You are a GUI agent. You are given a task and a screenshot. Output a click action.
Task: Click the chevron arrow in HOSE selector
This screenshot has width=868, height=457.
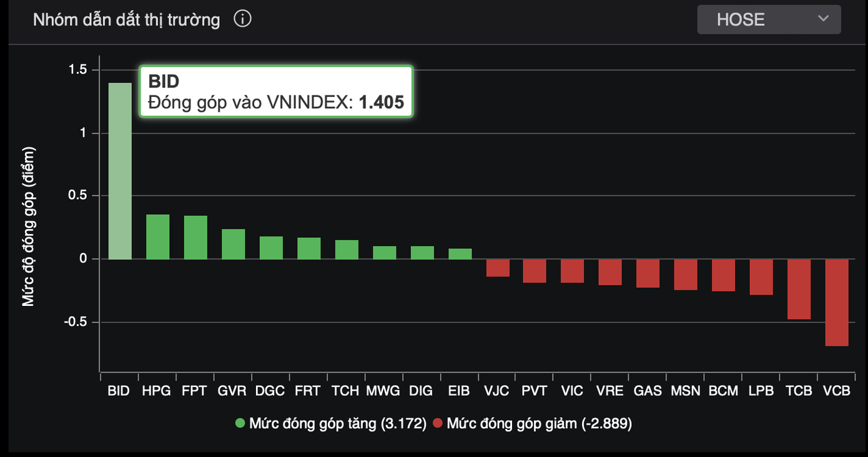pyautogui.click(x=823, y=19)
